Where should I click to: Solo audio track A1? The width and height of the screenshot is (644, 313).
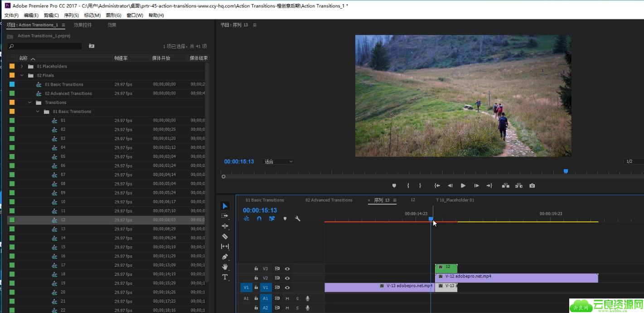(x=297, y=298)
